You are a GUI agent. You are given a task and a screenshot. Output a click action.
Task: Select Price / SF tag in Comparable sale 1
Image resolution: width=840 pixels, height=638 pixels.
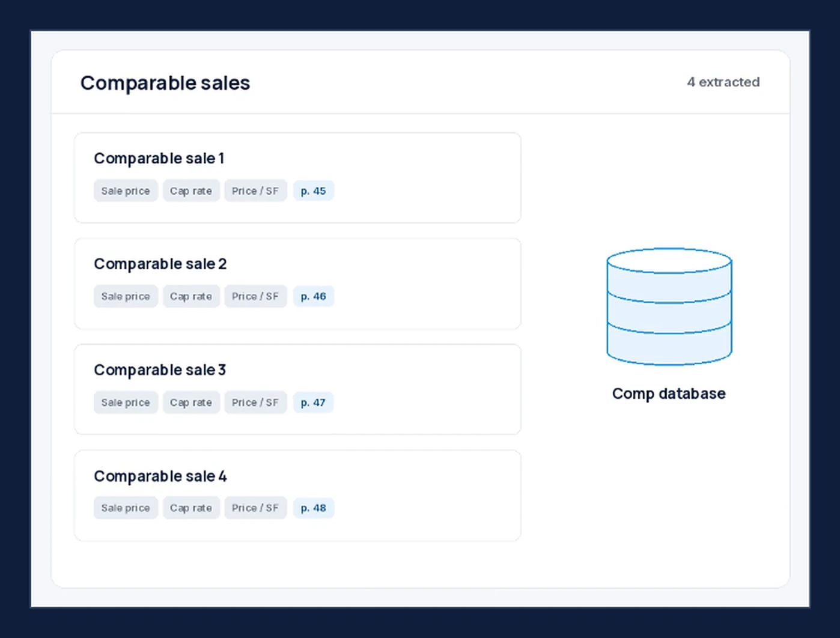255,191
